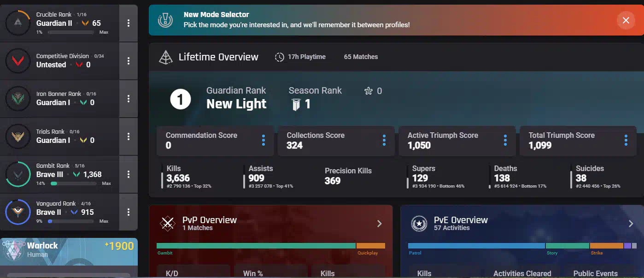Click the Trials Rank emblem icon

coord(18,136)
